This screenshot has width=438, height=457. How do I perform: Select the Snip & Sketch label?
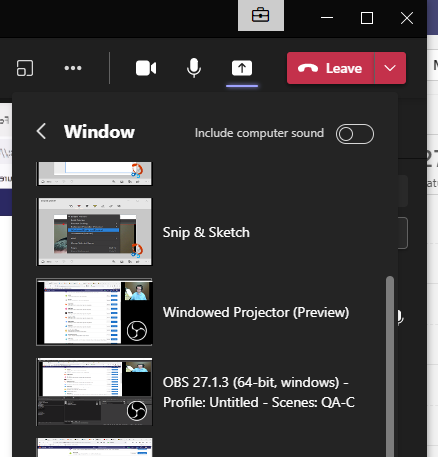[206, 232]
